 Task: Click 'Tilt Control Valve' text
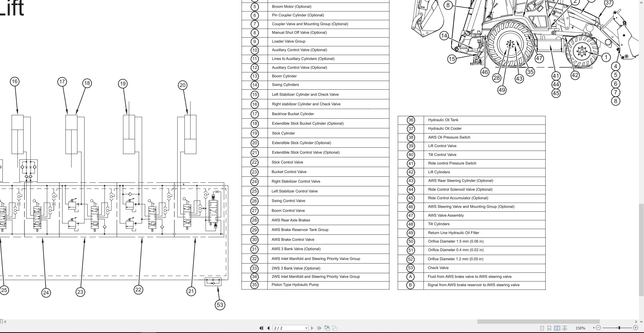[442, 155]
